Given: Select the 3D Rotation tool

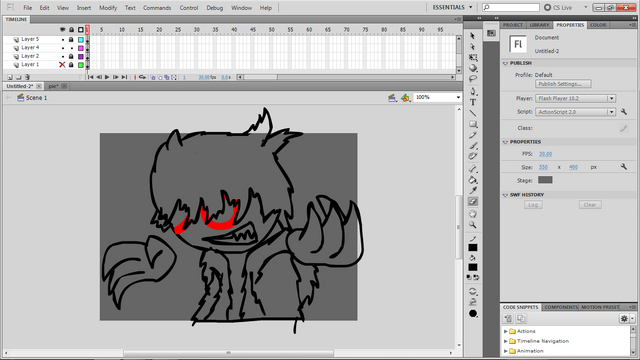Looking at the screenshot, I should [x=473, y=68].
